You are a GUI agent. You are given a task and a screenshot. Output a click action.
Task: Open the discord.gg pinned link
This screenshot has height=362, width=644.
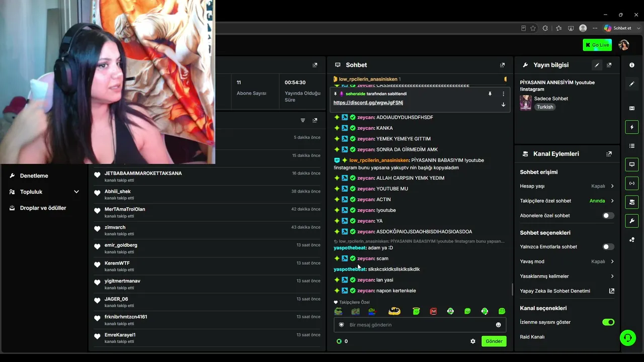click(x=368, y=103)
